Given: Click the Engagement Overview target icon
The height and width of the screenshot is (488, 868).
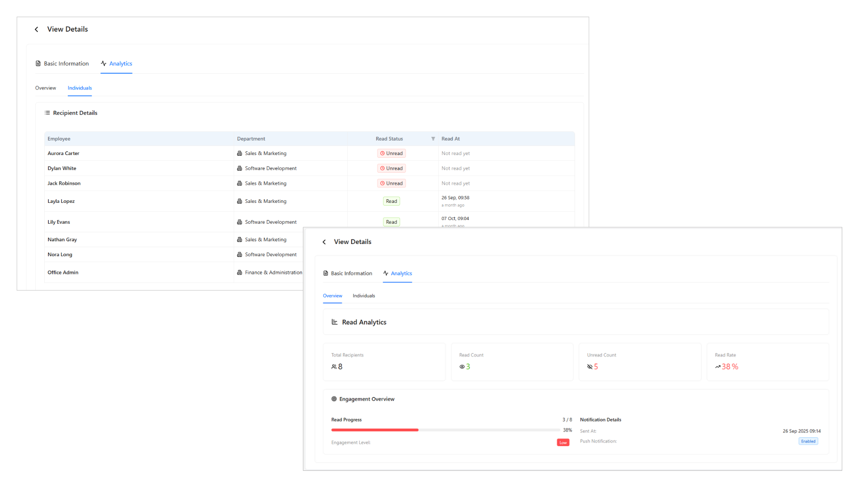Looking at the screenshot, I should (334, 399).
